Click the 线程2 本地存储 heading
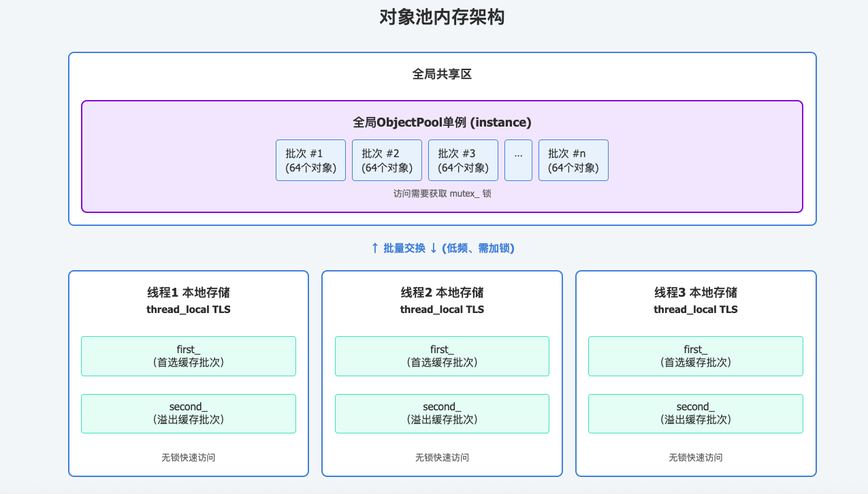 pos(442,293)
